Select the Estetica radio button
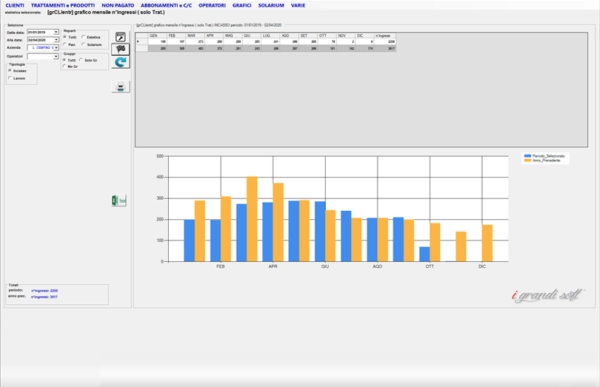This screenshot has width=600, height=387. tap(83, 37)
